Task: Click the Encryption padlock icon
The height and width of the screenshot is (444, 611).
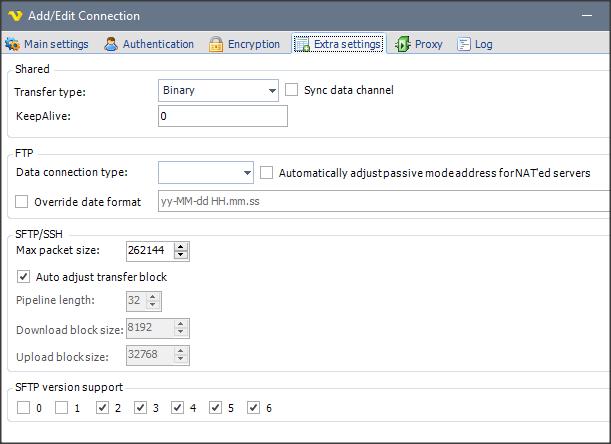Action: 216,44
